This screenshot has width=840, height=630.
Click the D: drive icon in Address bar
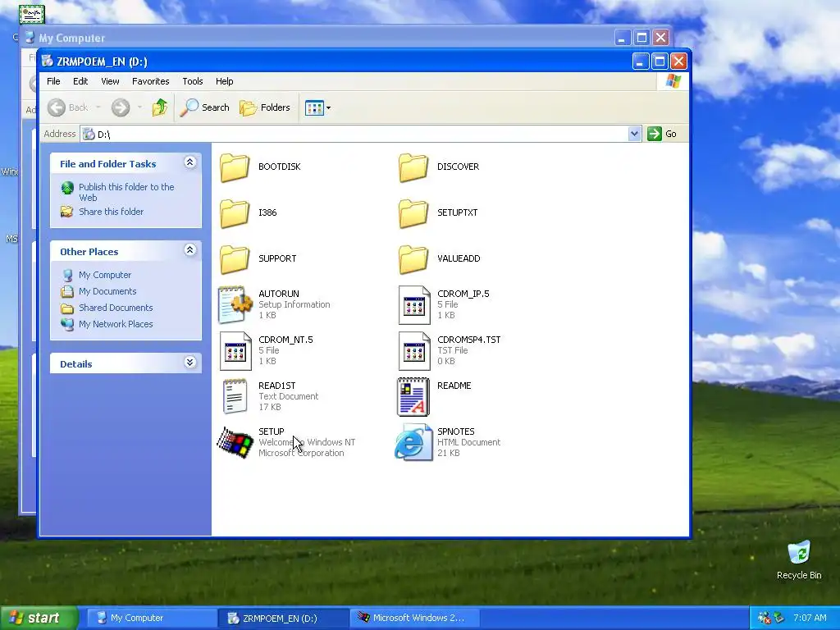(x=89, y=134)
